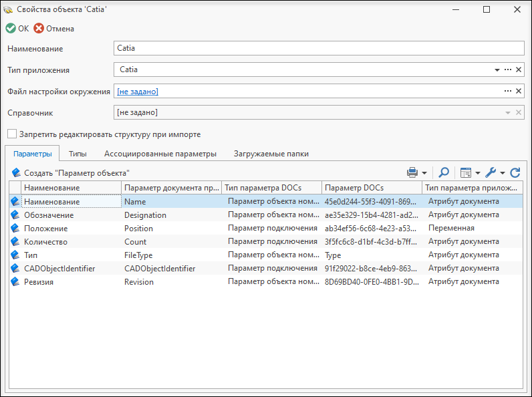Viewport: 532px width, 397px height.
Task: Click the row icon for CADObjectIdentifier
Action: point(15,269)
